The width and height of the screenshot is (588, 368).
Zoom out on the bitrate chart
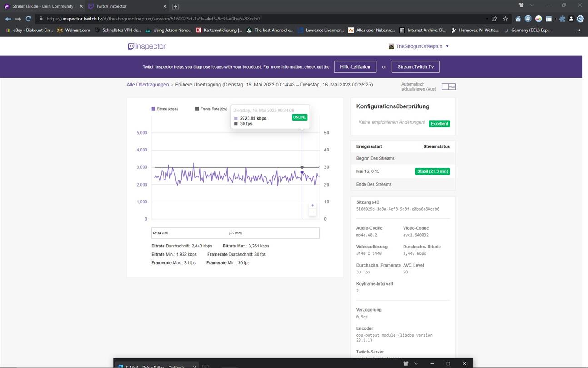[x=312, y=212]
